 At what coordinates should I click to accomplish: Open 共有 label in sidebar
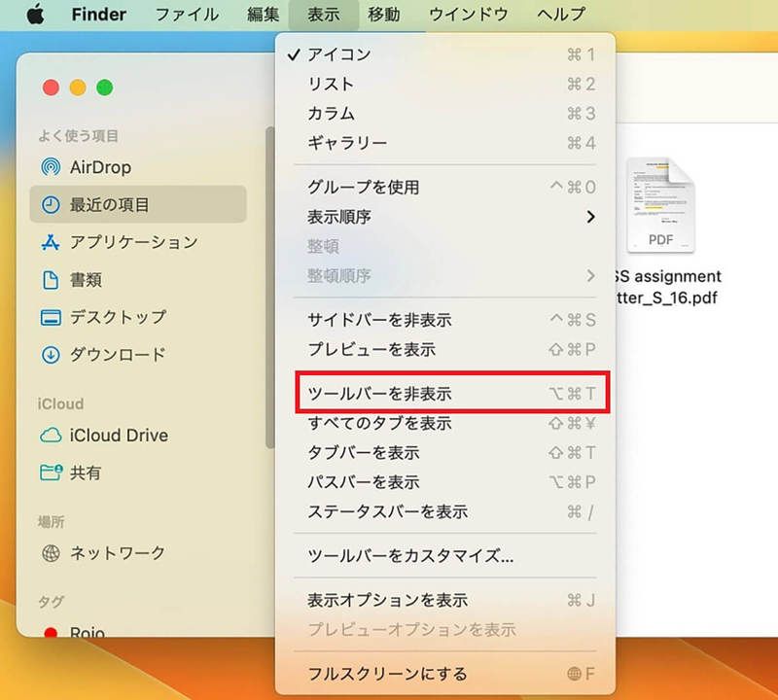tap(86, 472)
